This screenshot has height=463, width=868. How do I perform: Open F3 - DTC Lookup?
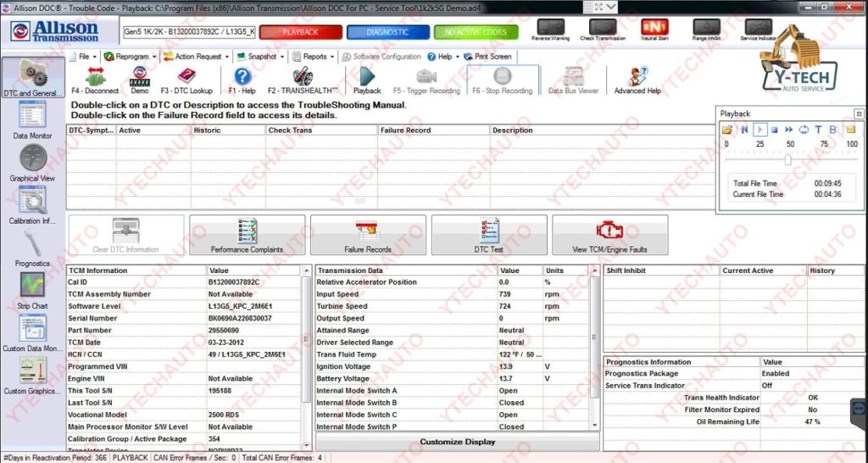[186, 81]
